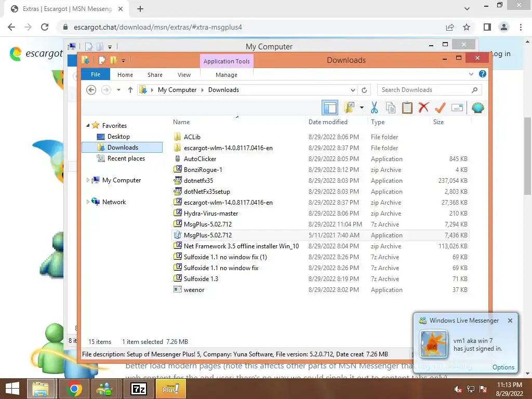
Task: Go forward in Downloads explorer
Action: pos(106,90)
